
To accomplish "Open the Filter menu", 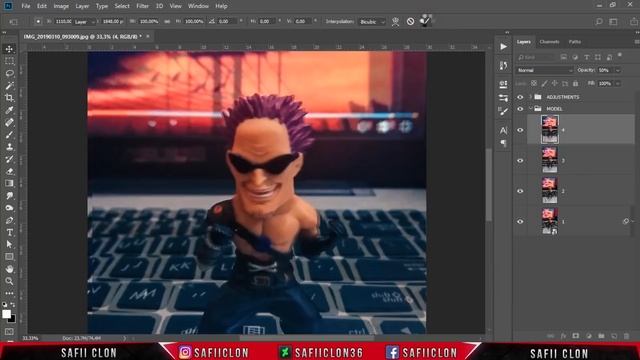I will [x=142, y=6].
